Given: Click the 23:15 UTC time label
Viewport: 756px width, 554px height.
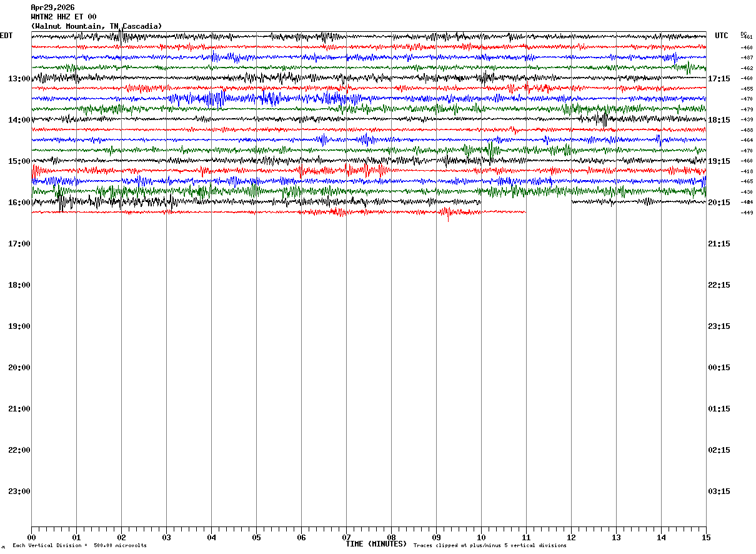Looking at the screenshot, I should coord(719,326).
